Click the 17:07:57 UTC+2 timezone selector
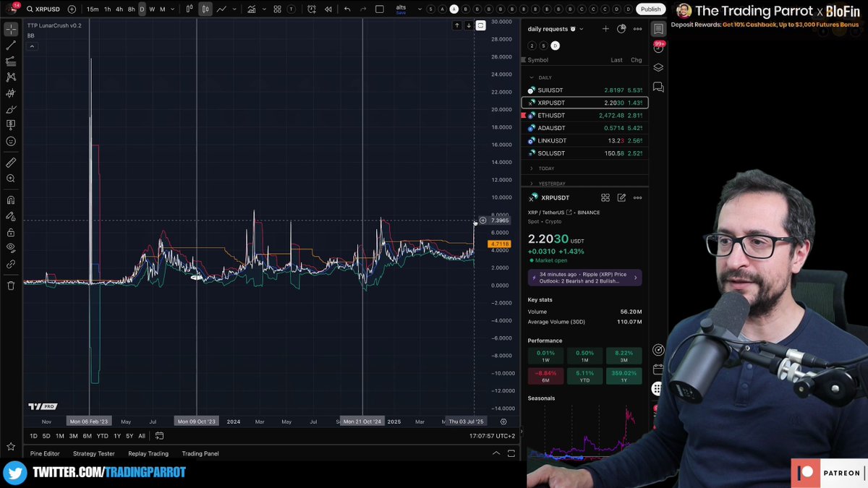 pyautogui.click(x=492, y=436)
